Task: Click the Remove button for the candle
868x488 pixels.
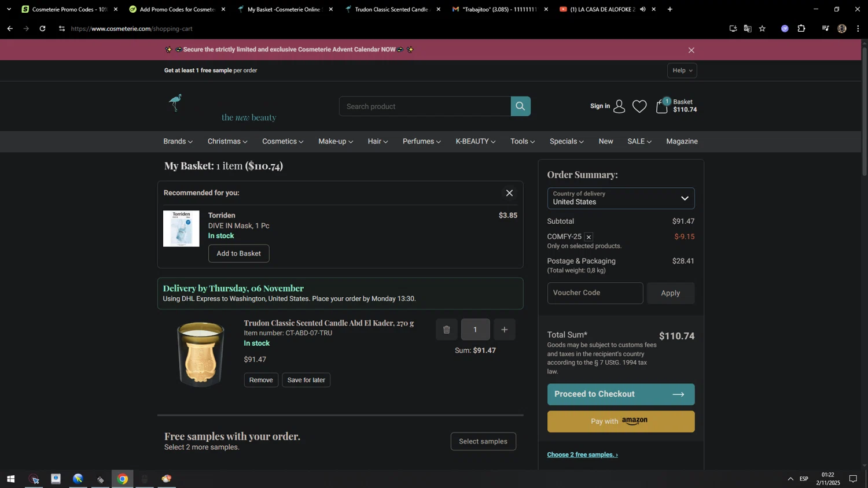Action: pos(261,380)
